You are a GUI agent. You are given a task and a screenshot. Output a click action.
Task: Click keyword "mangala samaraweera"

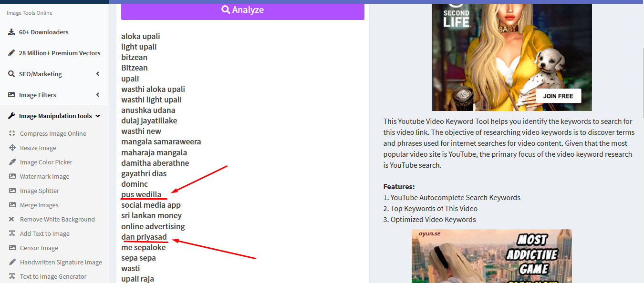click(161, 141)
